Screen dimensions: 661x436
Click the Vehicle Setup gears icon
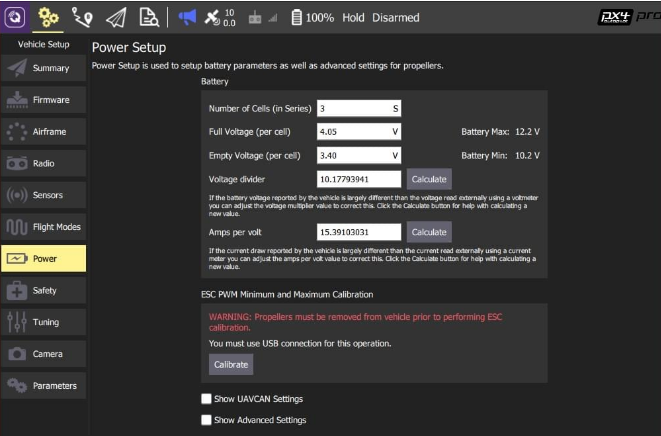pos(49,17)
